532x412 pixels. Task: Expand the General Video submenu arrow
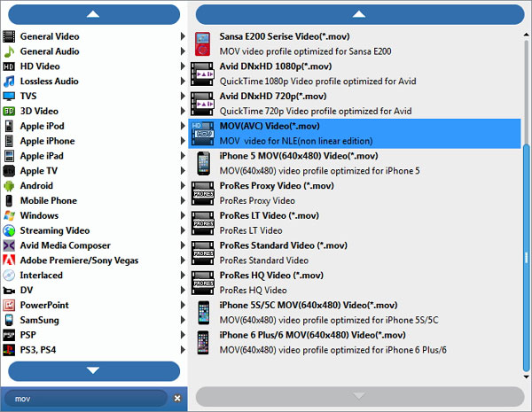[183, 36]
